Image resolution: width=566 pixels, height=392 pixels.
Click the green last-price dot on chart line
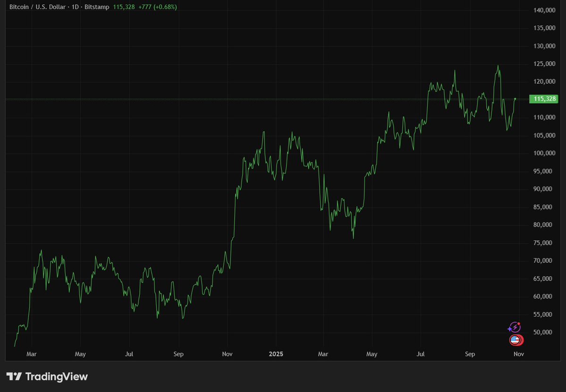click(515, 99)
